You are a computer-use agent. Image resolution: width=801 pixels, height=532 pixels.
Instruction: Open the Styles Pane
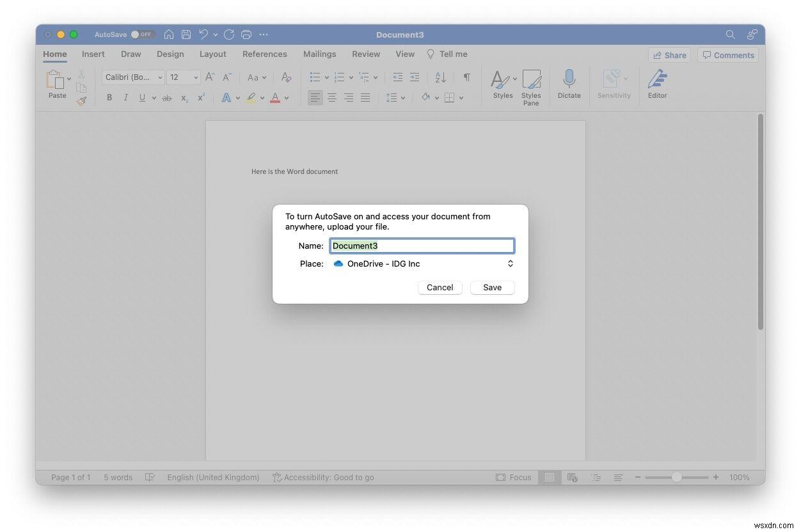[x=531, y=88]
